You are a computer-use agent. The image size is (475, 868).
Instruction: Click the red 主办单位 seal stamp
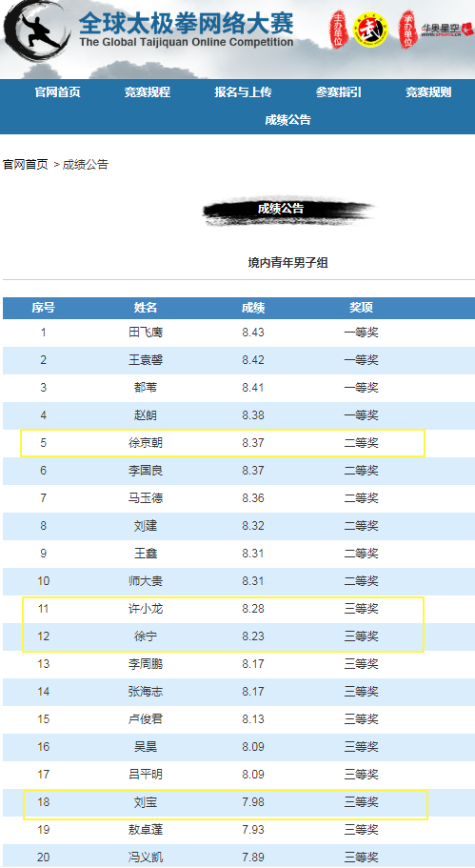tap(338, 30)
